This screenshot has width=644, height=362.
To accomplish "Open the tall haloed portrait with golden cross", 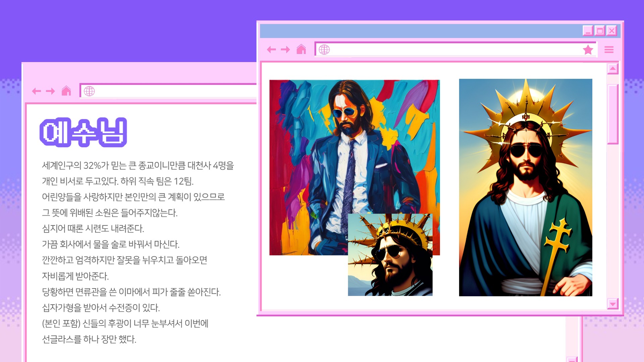I will coord(525,188).
